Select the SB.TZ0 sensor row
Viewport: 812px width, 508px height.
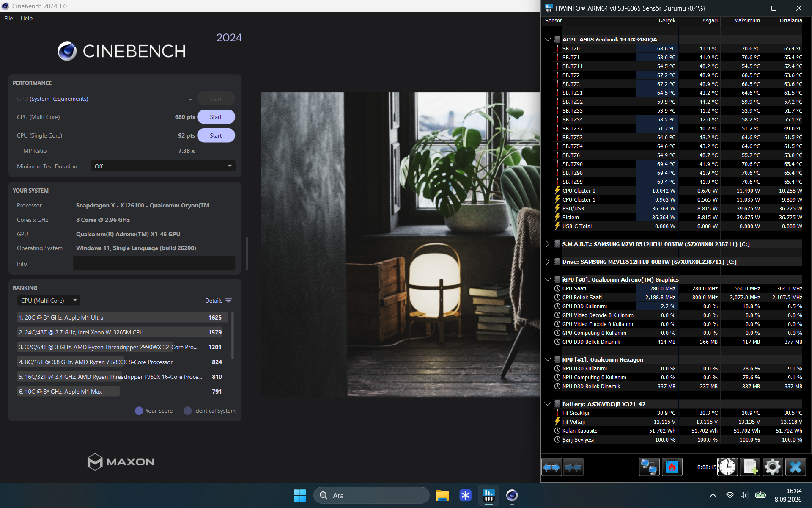tap(678, 48)
